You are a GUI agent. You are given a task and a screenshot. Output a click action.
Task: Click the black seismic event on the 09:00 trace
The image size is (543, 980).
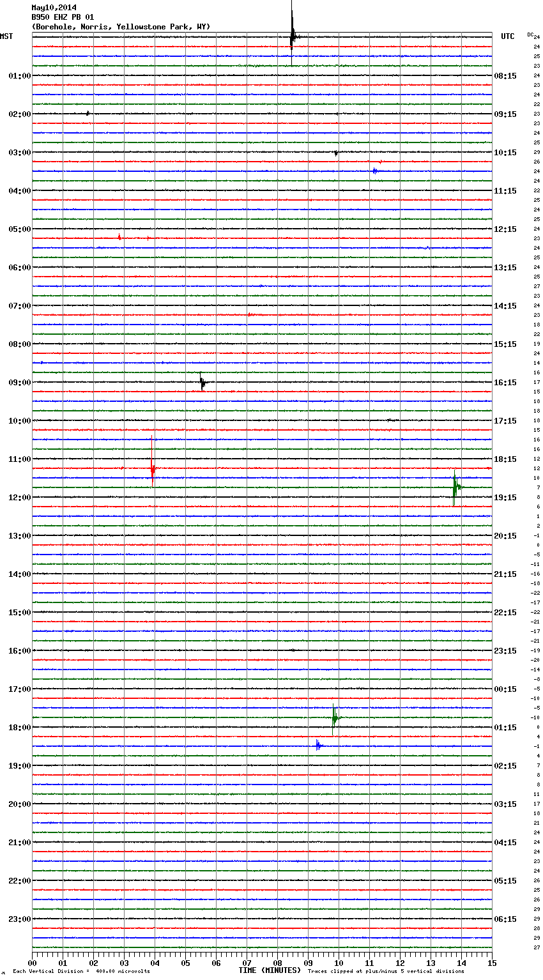tap(202, 382)
